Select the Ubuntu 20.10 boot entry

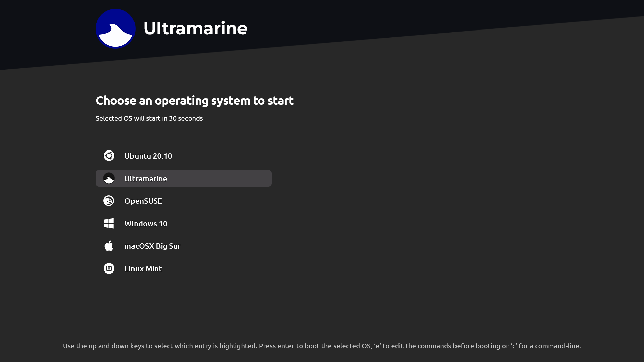click(183, 156)
